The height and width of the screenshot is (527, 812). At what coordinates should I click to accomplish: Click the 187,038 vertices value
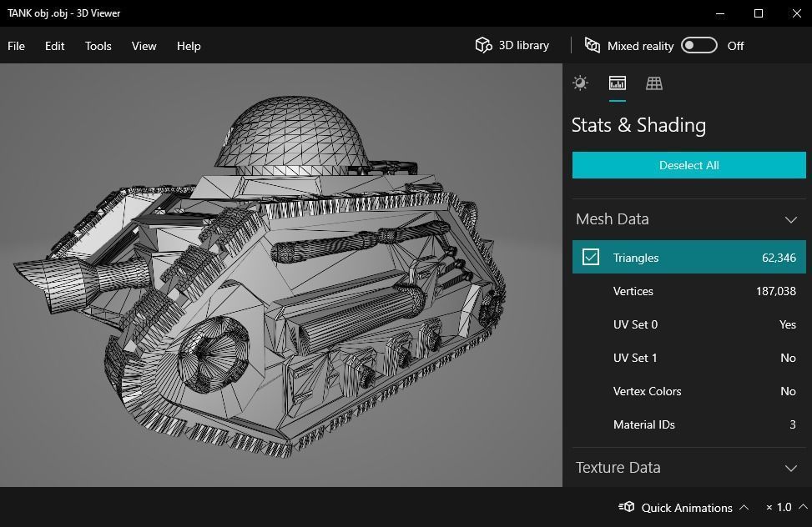coord(776,291)
